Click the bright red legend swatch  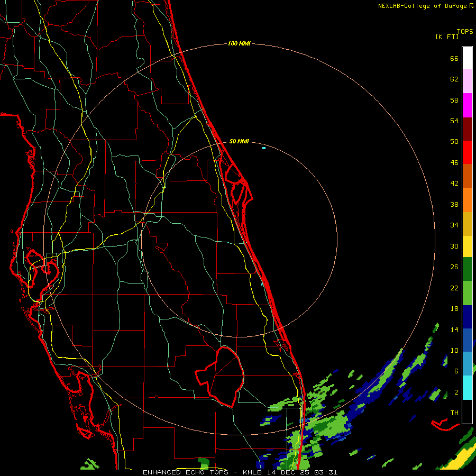point(467,153)
